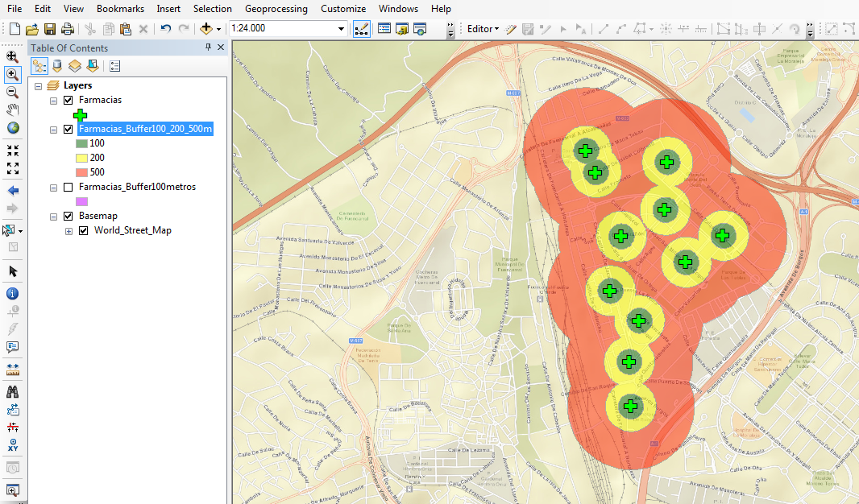Click the Add Data button icon
The width and height of the screenshot is (859, 504).
click(x=206, y=29)
